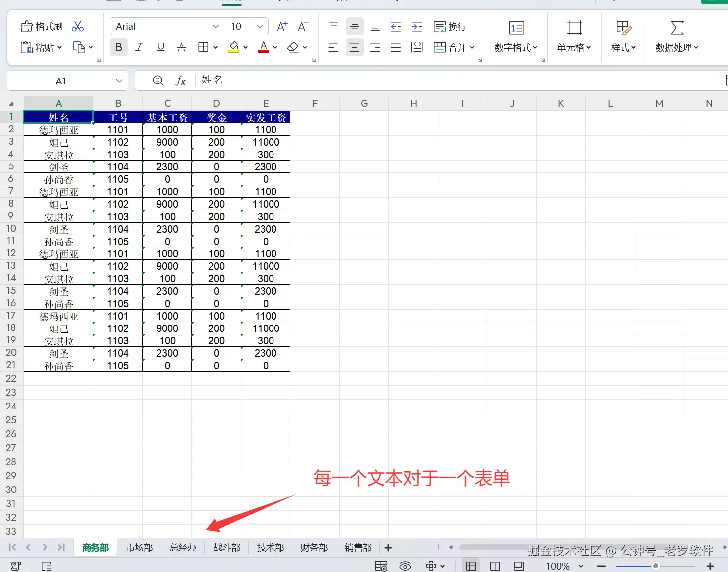The width and height of the screenshot is (728, 572).
Task: Switch to the 销售部 sheet tab
Action: coord(358,548)
